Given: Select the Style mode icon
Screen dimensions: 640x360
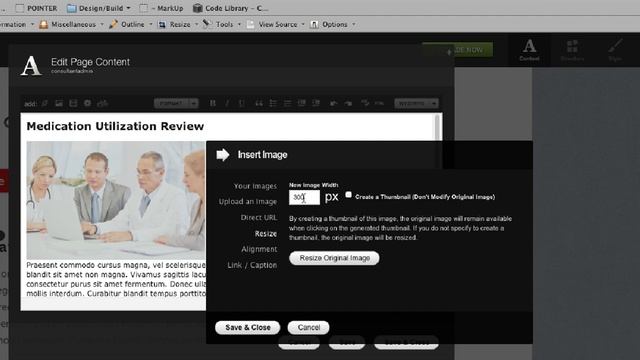Looking at the screenshot, I should click(x=615, y=50).
